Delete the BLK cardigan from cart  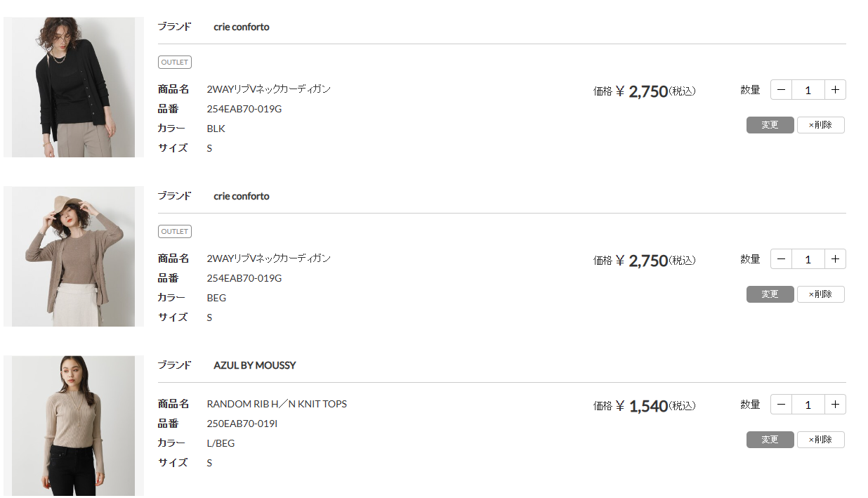820,125
